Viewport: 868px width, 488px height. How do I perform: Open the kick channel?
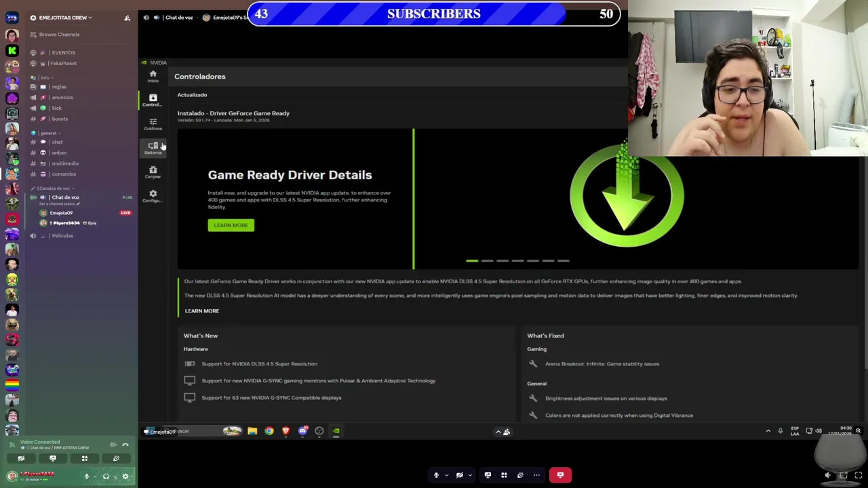(56, 108)
